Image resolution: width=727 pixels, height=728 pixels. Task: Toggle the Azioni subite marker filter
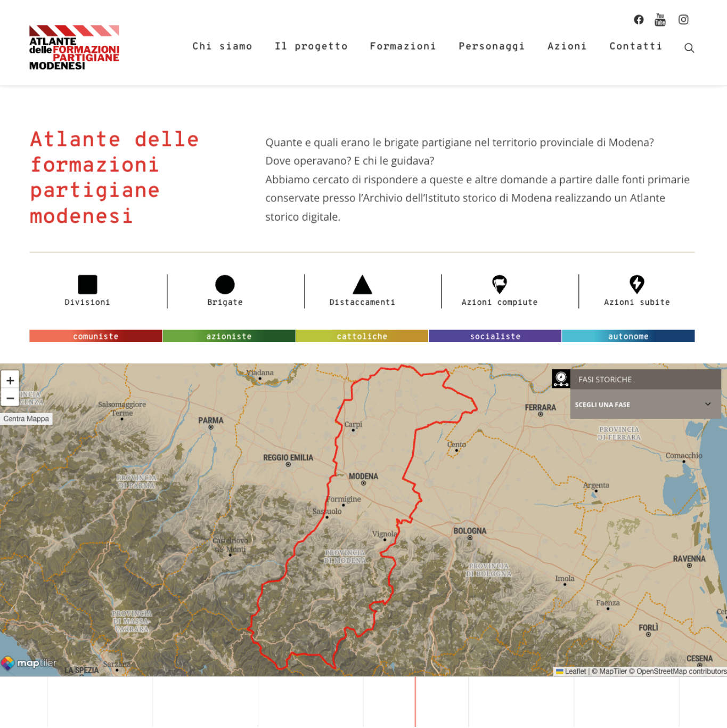pyautogui.click(x=636, y=285)
